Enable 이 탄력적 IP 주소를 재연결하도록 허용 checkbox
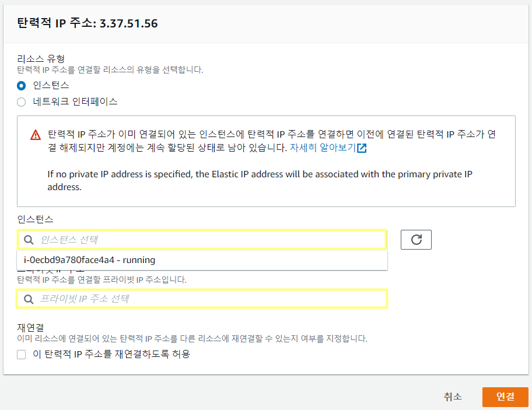Screen dimensions: 532x410 click(22, 355)
